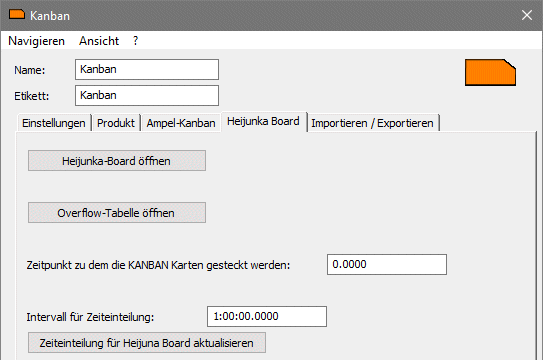543x360 pixels.
Task: Click the Intervall für Zeiteinteilung field
Action: (x=267, y=316)
